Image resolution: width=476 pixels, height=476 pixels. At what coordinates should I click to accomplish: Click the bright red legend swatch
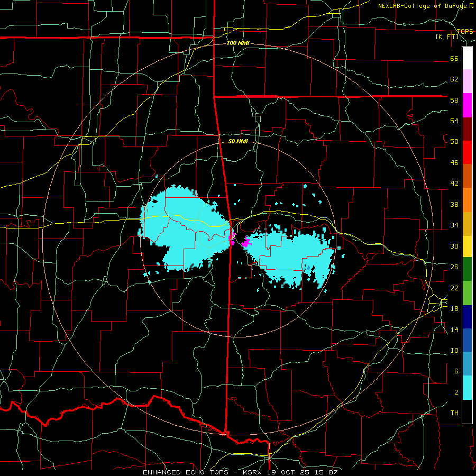point(467,152)
